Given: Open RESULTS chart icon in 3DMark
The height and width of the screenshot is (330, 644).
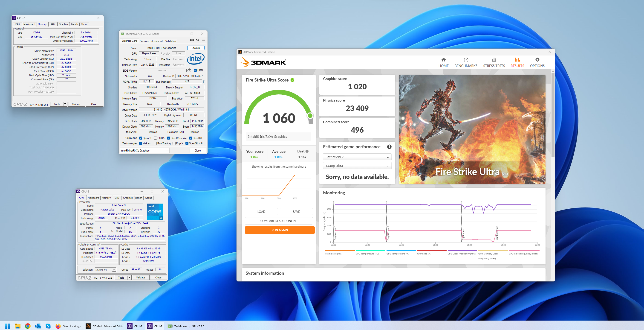Looking at the screenshot, I should [517, 60].
